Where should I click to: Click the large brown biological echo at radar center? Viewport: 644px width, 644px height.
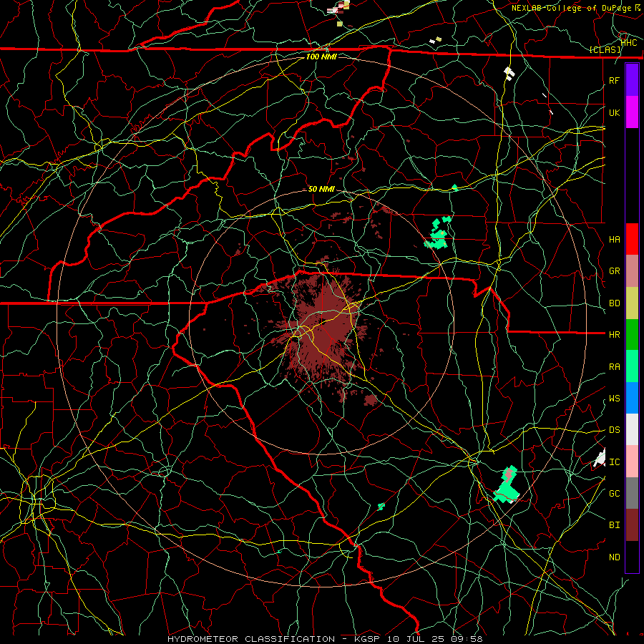(x=323, y=328)
